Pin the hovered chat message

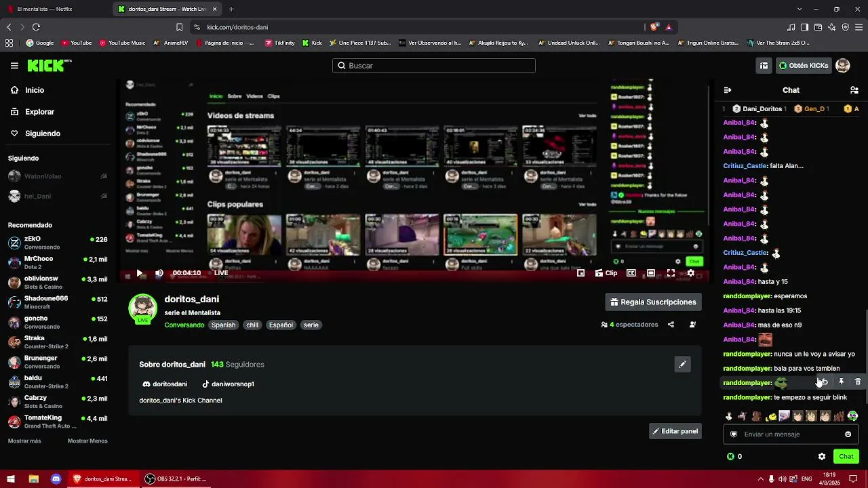pyautogui.click(x=841, y=382)
